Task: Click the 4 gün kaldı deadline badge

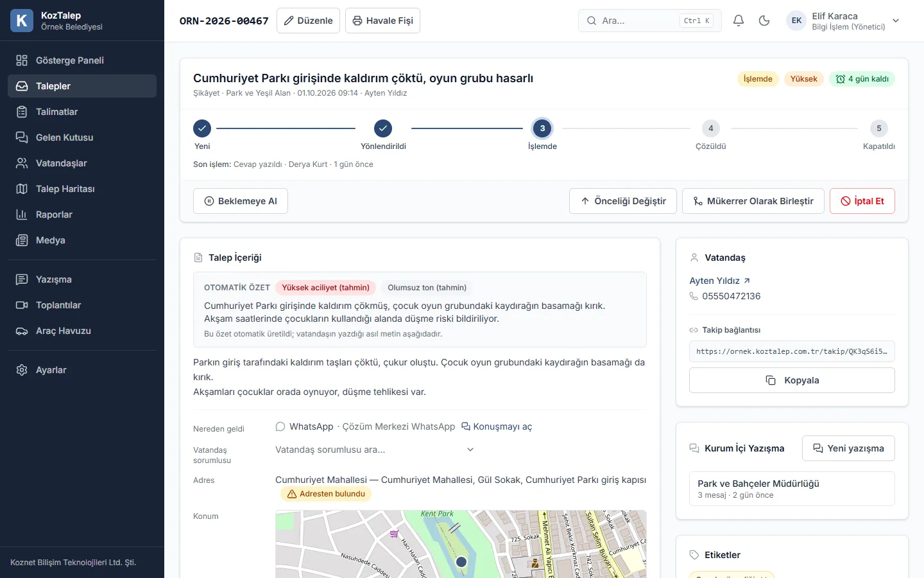Action: coord(862,79)
